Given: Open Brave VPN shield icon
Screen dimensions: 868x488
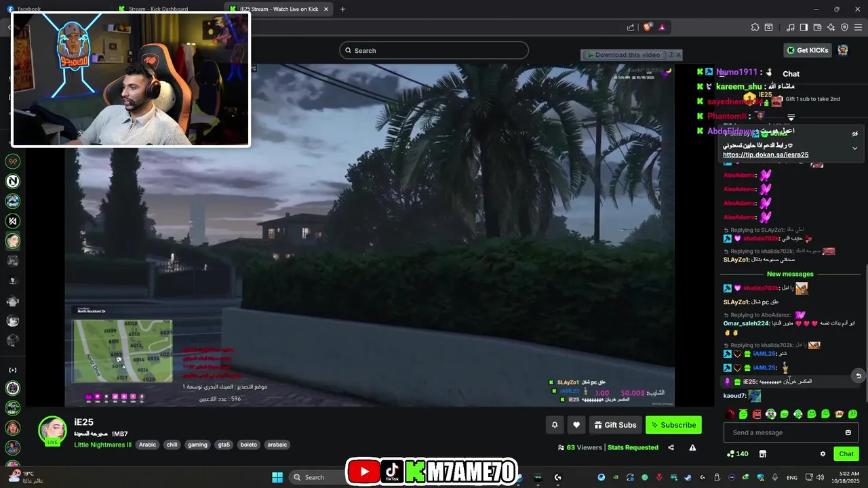Looking at the screenshot, I should pyautogui.click(x=844, y=27).
